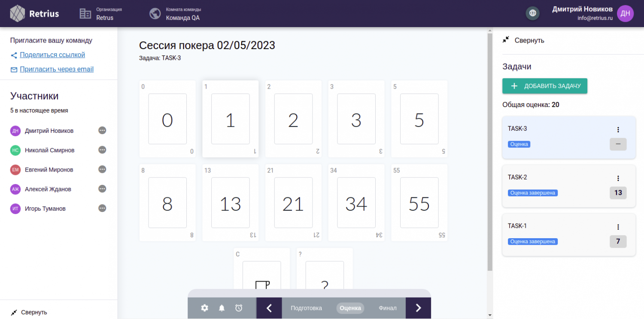Open options for Николай Смирнов
This screenshot has height=319, width=644.
[x=102, y=150]
